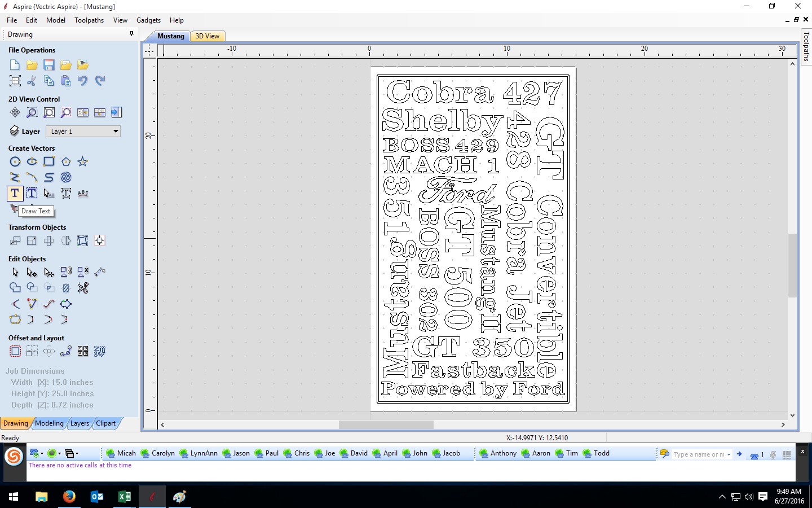Click the Mirror objects icon
Image resolution: width=812 pixels, height=508 pixels.
66,241
